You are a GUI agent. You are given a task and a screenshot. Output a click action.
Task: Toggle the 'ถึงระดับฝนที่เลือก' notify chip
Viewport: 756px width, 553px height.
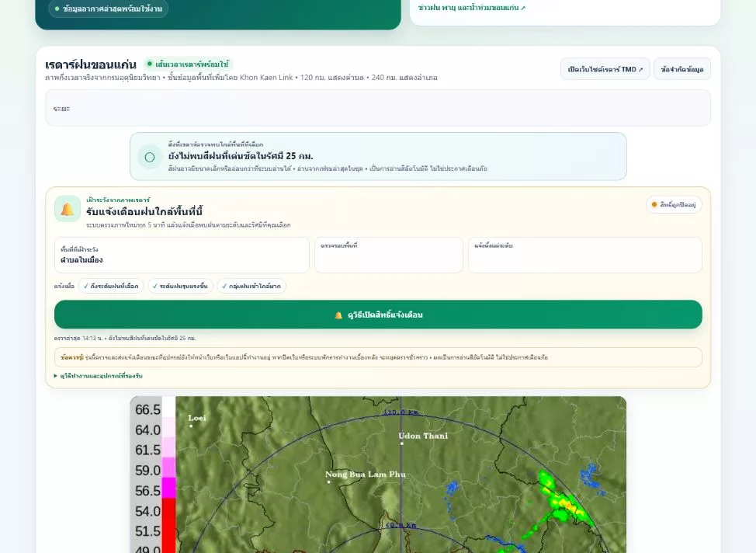point(111,286)
